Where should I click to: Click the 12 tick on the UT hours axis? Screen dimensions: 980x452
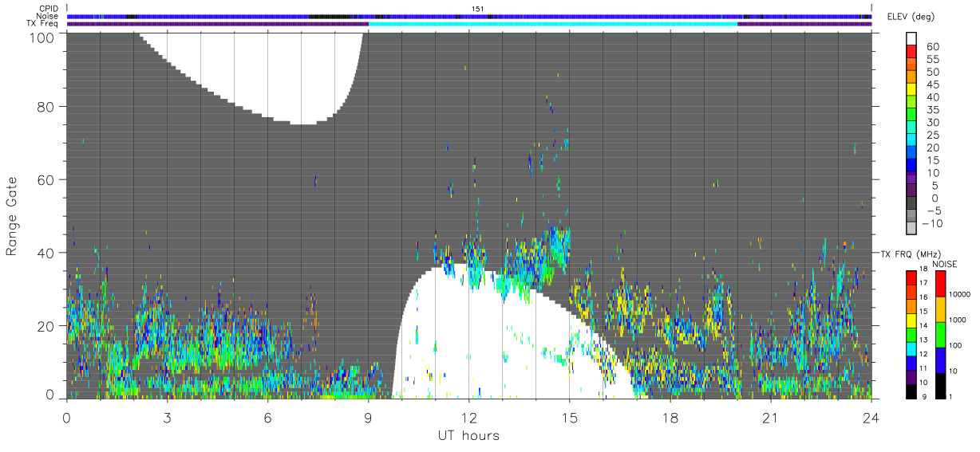[468, 417]
